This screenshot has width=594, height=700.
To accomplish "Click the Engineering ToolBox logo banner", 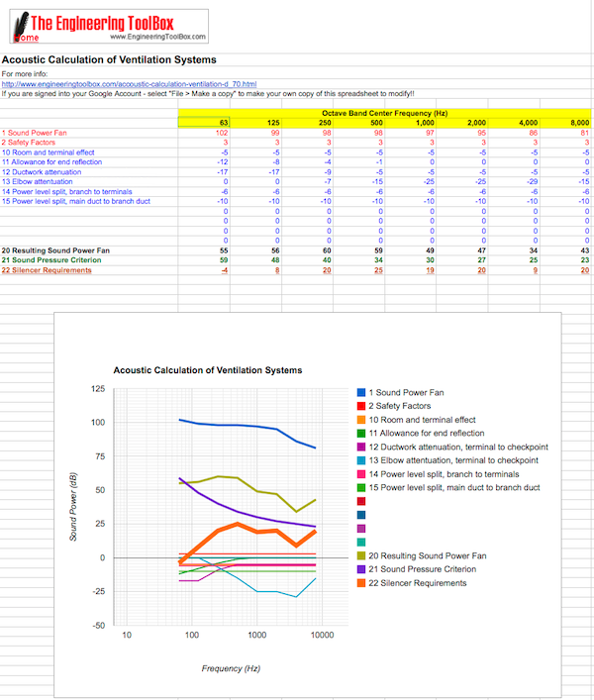I will click(x=109, y=27).
